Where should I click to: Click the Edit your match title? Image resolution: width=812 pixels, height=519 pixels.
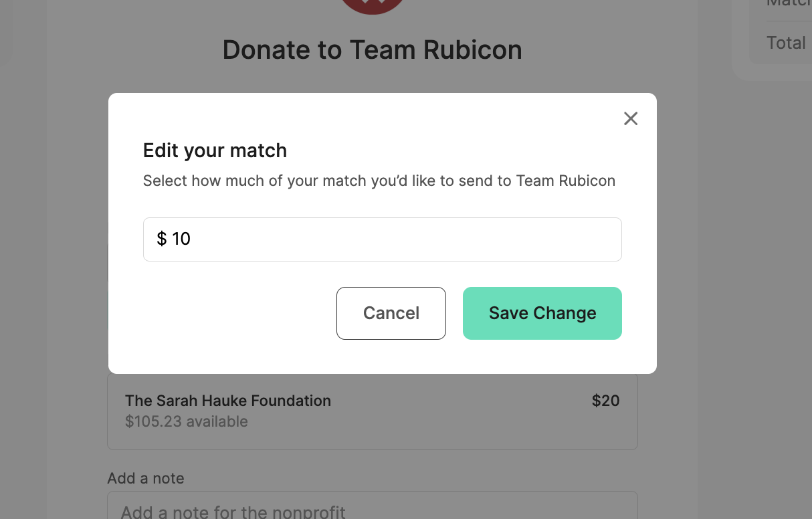click(215, 150)
